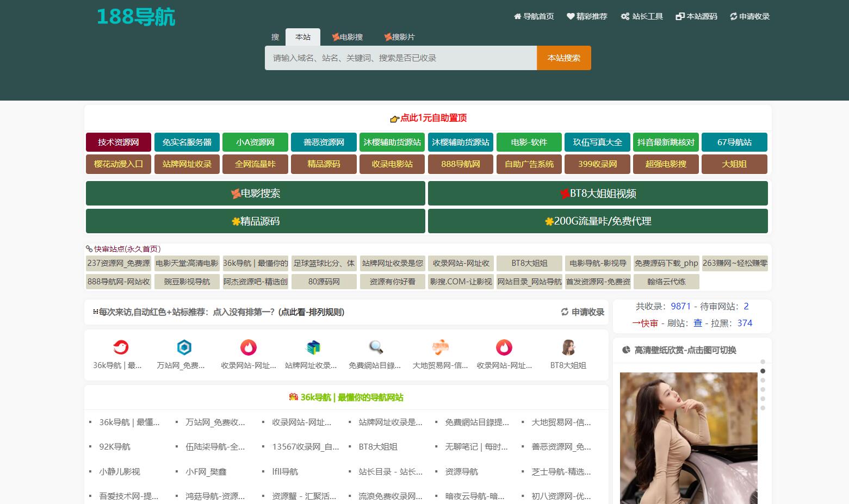Click the 精彩推荐 heart icon
This screenshot has height=504, width=849.
(x=571, y=16)
